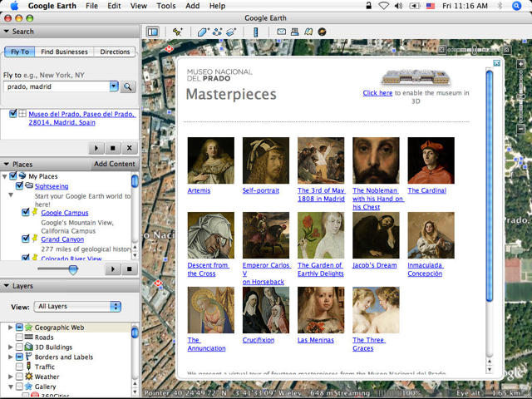The image size is (532, 399).
Task: Click the Print toolbar icon
Action: point(295,32)
